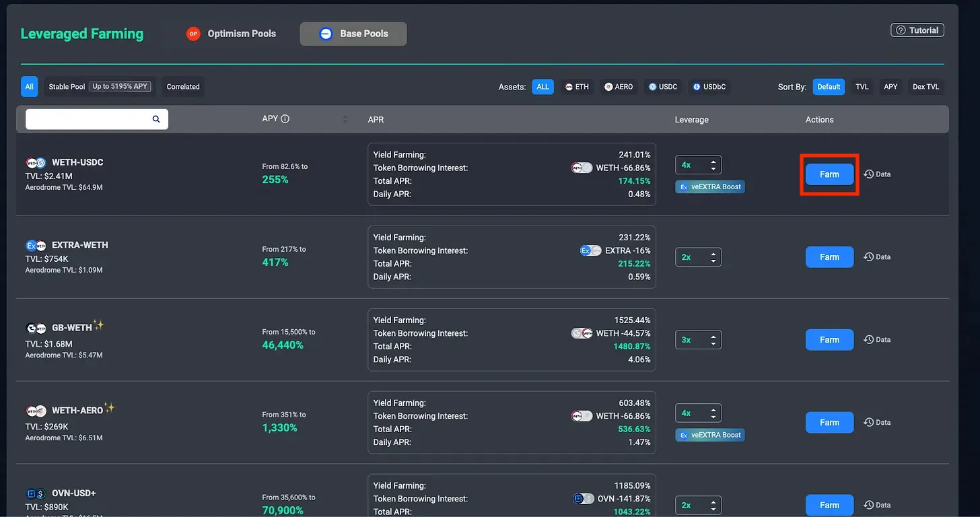980x517 pixels.
Task: Click the 536.63% Total APR value
Action: pos(635,429)
